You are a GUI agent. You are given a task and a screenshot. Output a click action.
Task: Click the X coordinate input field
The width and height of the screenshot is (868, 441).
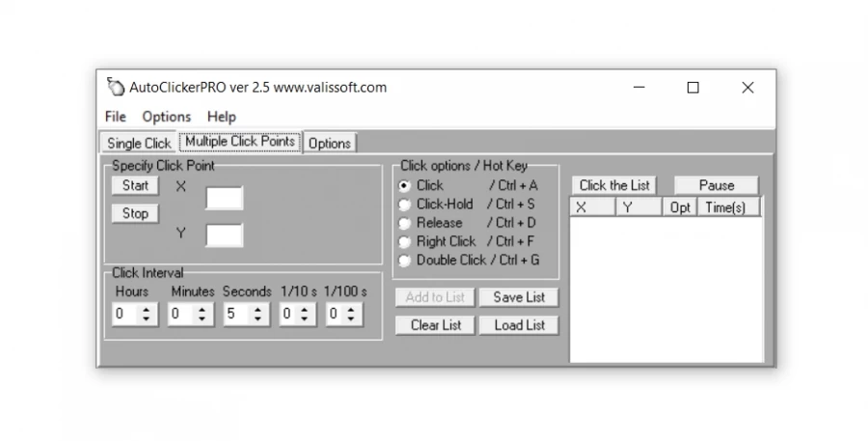click(x=224, y=198)
